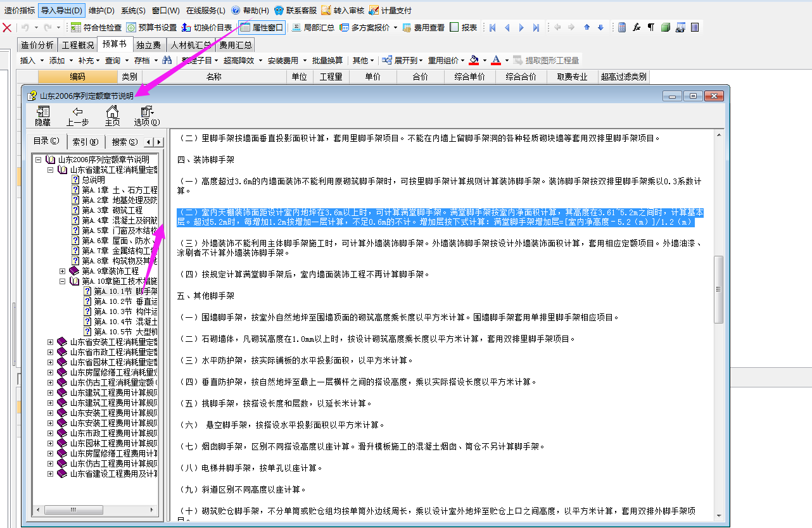Open 局部汇总 summary
Viewport: 812px width, 528px height.
[313, 27]
